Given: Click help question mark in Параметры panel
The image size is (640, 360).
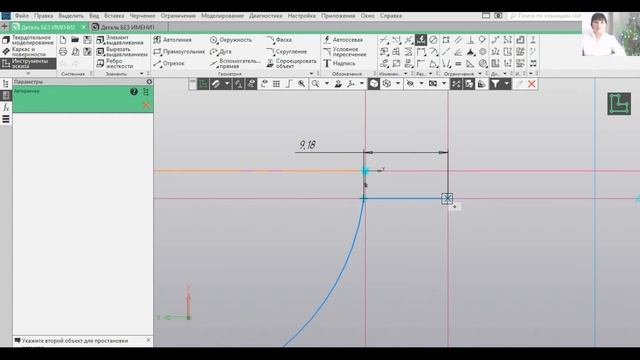Looking at the screenshot, I should (134, 92).
